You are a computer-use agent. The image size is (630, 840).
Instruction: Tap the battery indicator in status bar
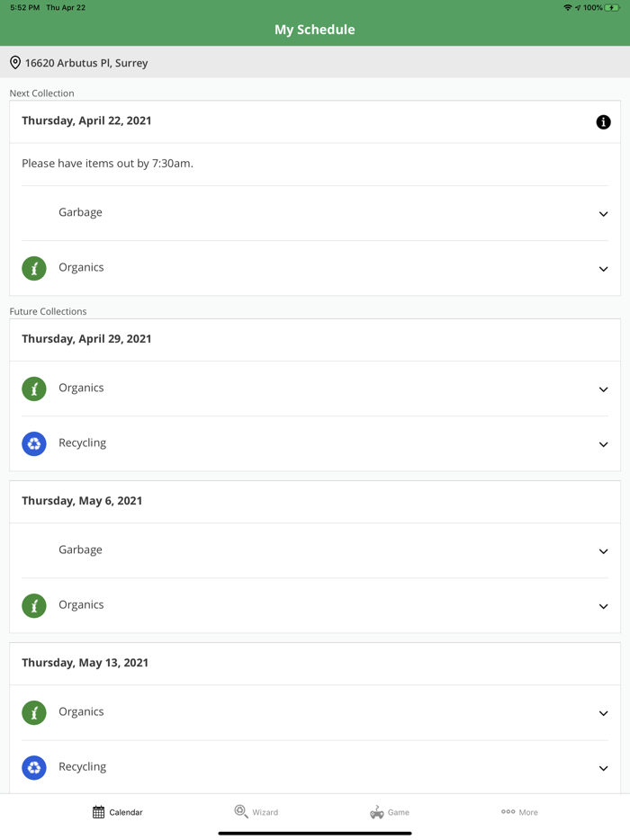point(612,7)
